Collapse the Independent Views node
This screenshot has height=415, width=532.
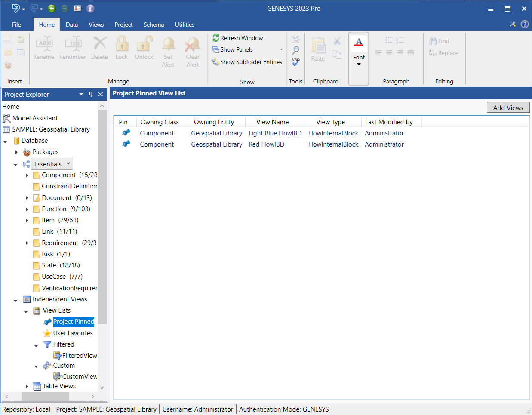pyautogui.click(x=15, y=300)
